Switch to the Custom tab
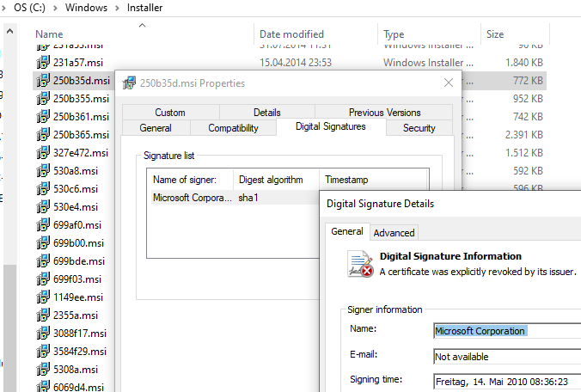Screen dimensions: 581x392 coord(170,113)
